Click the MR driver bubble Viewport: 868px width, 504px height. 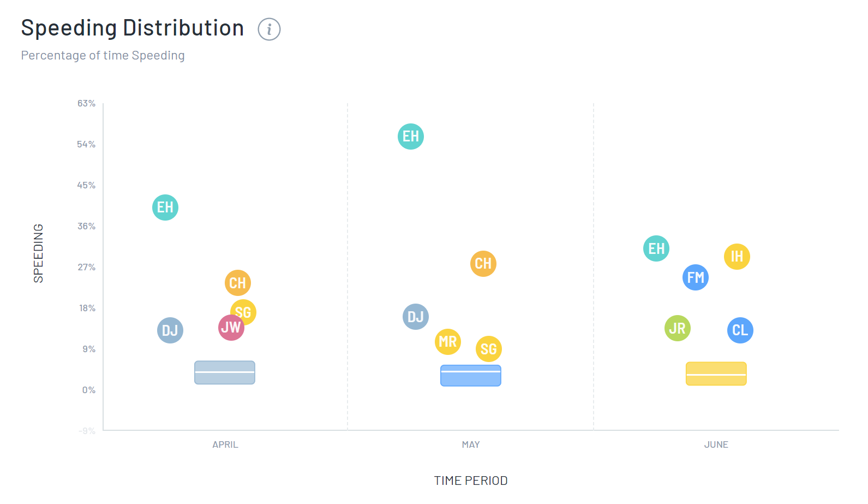(448, 342)
